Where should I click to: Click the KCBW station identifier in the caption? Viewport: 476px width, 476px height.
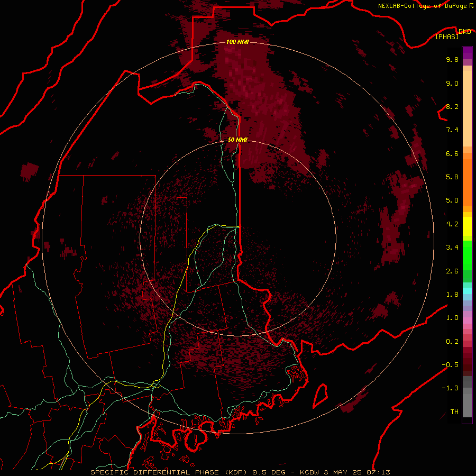coord(310,472)
